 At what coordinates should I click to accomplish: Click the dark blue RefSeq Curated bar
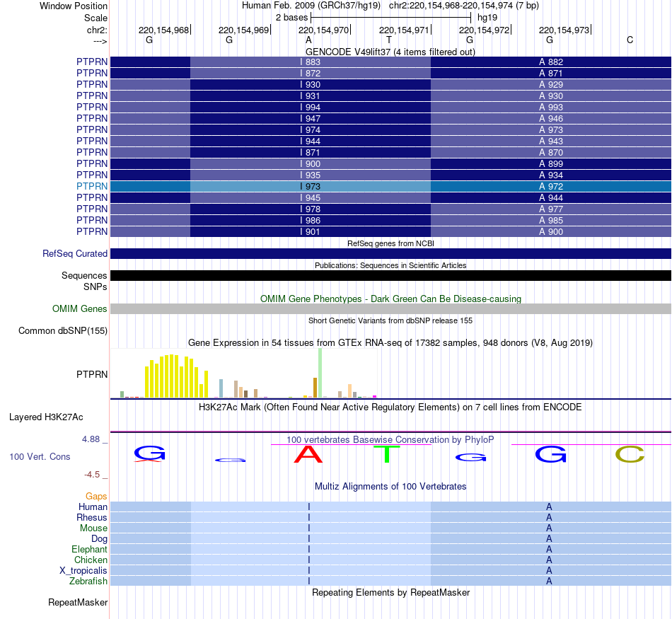[x=390, y=254]
